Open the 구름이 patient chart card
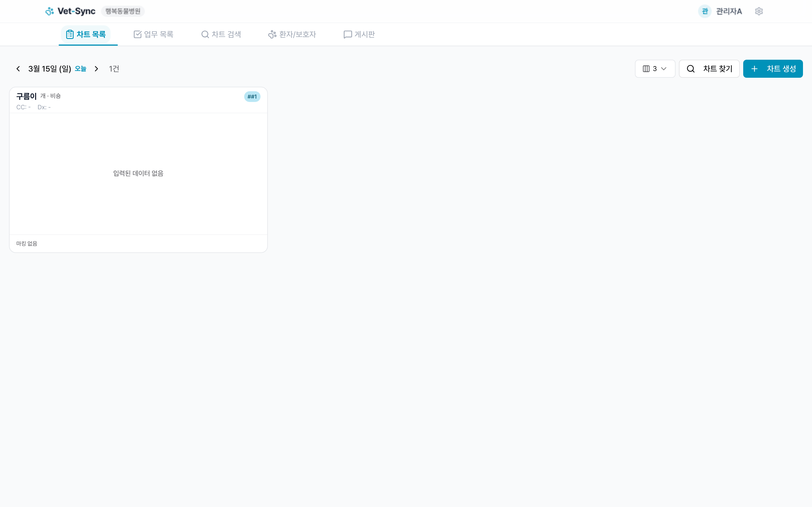 click(x=138, y=173)
